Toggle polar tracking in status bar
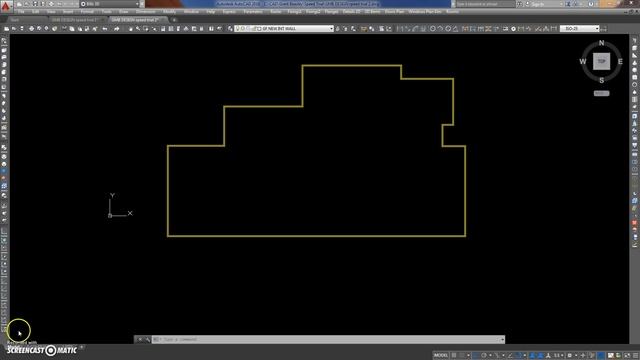Screen dimensions: 640x360 [x=484, y=356]
